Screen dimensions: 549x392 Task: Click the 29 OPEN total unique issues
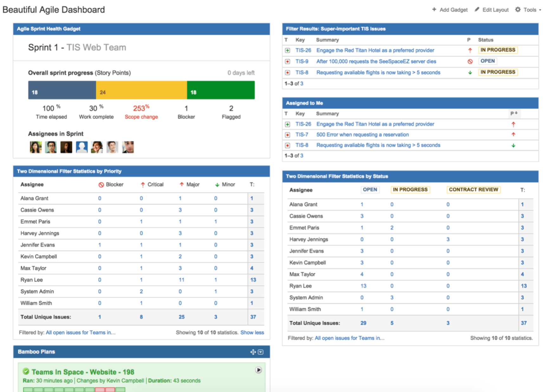(x=363, y=323)
